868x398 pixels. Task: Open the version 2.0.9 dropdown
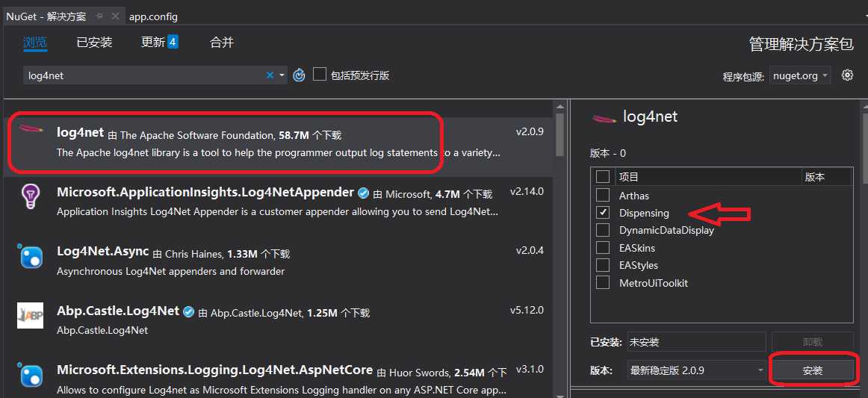[x=696, y=370]
